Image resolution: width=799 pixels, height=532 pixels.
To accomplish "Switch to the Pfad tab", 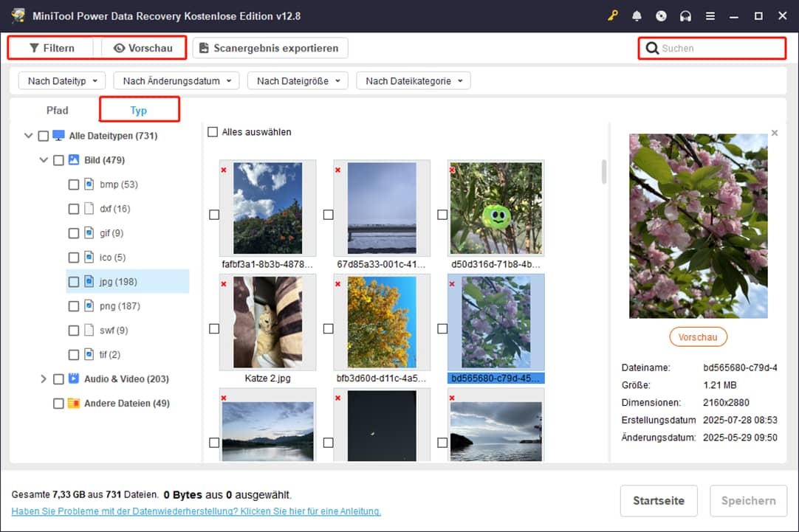I will (x=57, y=111).
